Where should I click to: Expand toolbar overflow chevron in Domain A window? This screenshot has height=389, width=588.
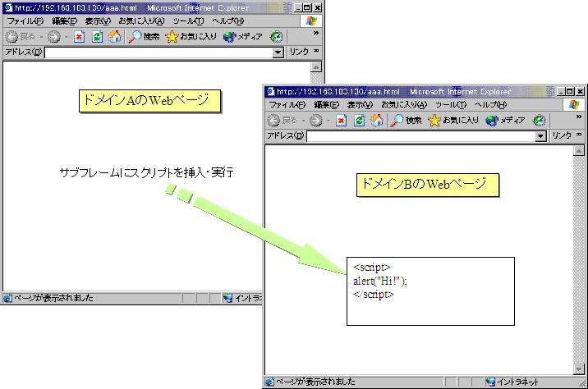316,33
